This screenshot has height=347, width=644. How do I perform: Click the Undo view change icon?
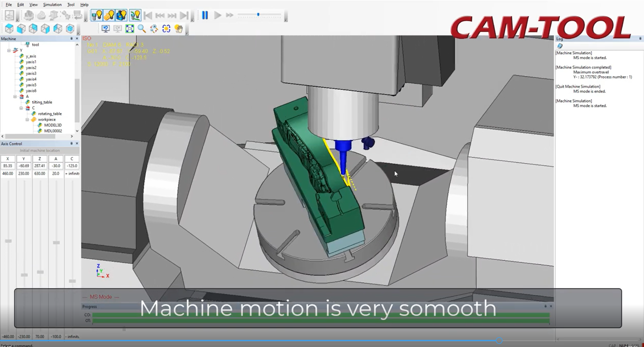tap(106, 29)
